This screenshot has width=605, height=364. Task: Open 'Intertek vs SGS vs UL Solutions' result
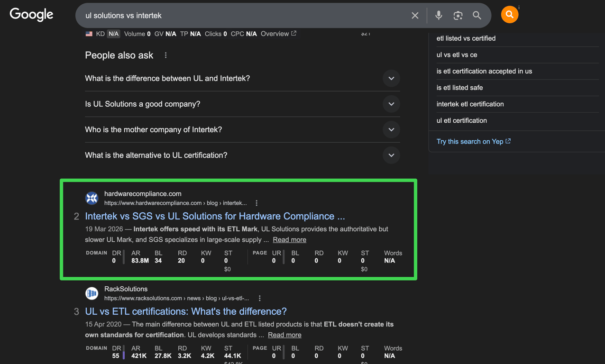tap(215, 216)
